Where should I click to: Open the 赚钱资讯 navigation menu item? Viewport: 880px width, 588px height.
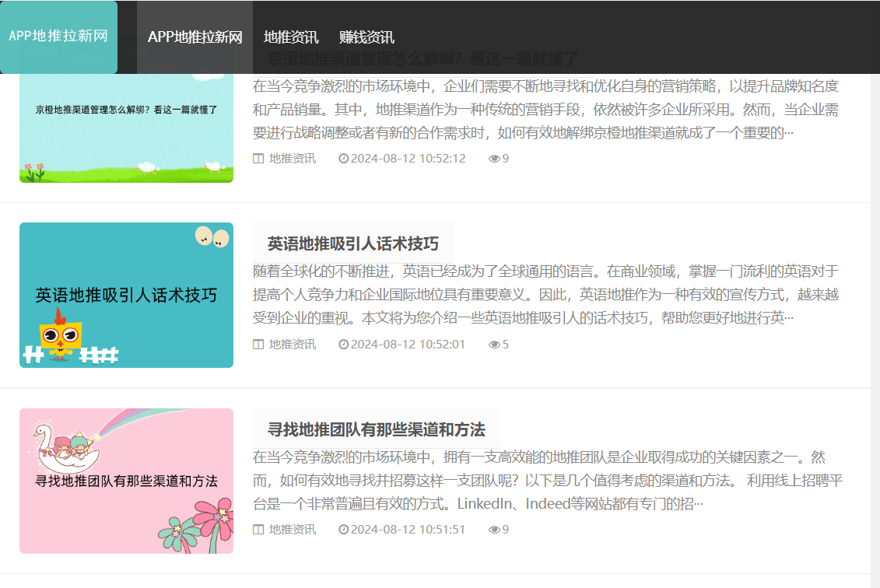[x=366, y=37]
